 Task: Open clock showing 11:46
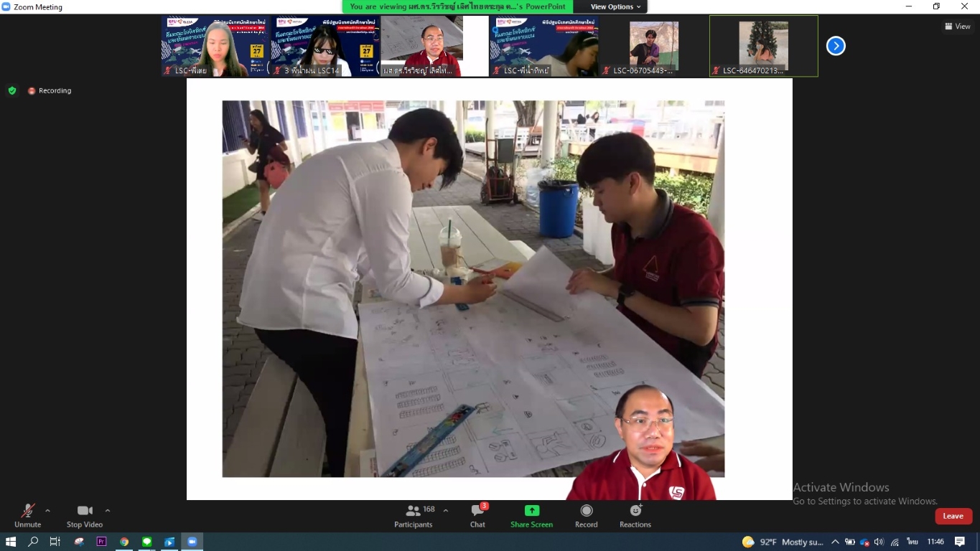(x=935, y=542)
